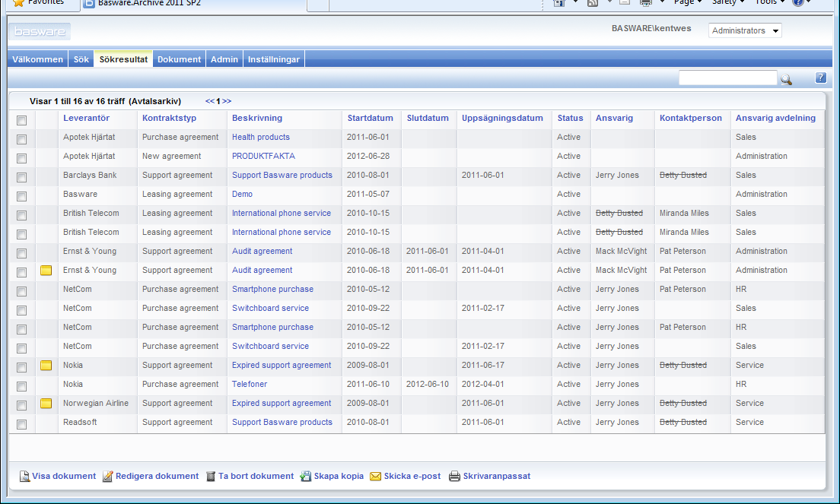Click the Skicka e-post link
This screenshot has height=504, width=840.
pyautogui.click(x=412, y=476)
